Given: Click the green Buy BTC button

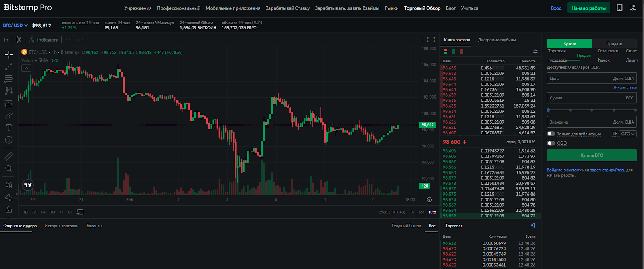Looking at the screenshot, I should point(592,155).
